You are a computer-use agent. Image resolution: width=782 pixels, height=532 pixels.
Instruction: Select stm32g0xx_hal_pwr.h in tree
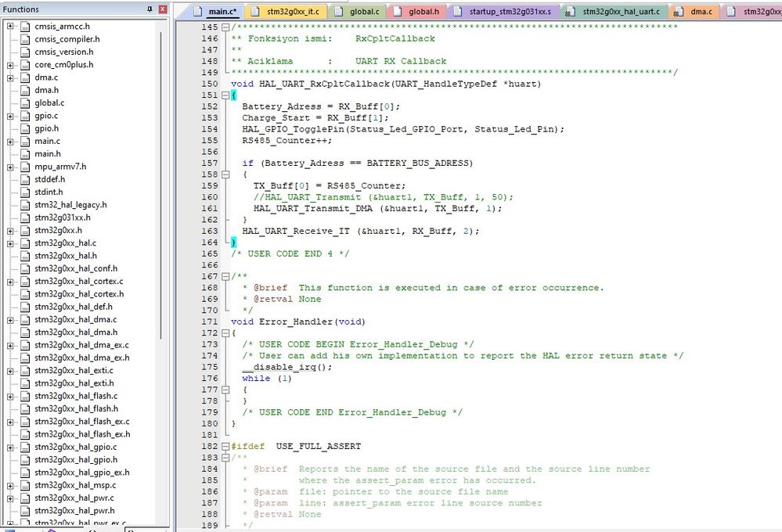click(x=74, y=511)
